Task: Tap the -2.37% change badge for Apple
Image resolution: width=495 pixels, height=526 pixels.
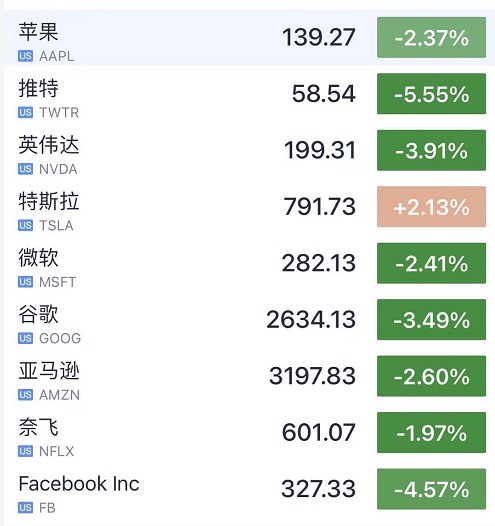Action: [431, 38]
